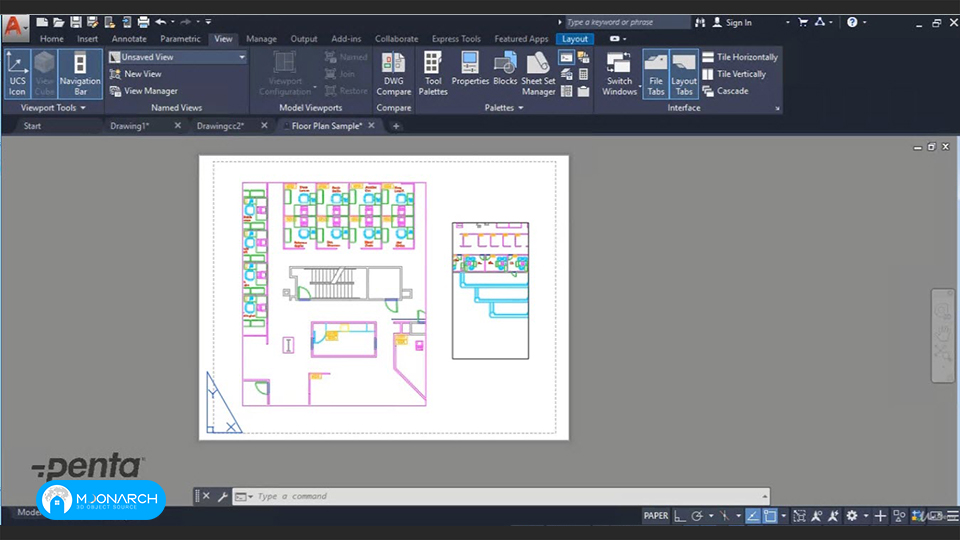Switch to the Annotate ribbon tab

point(129,39)
